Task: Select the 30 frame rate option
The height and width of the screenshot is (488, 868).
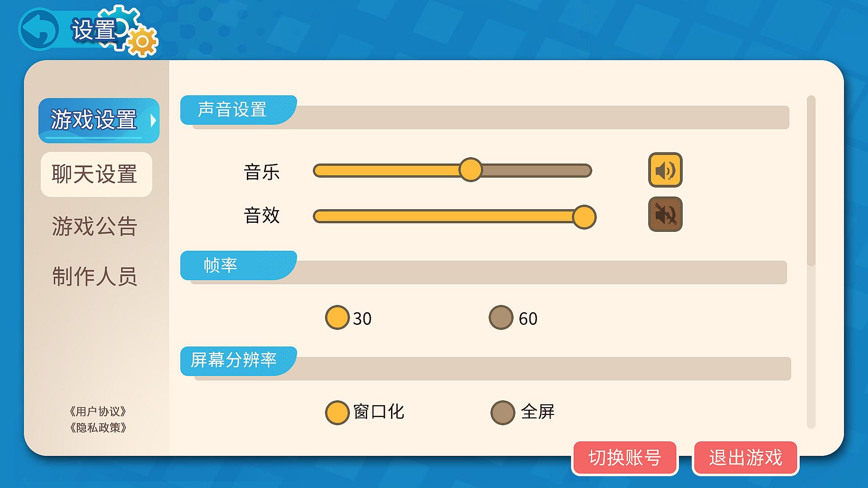Action: point(337,318)
